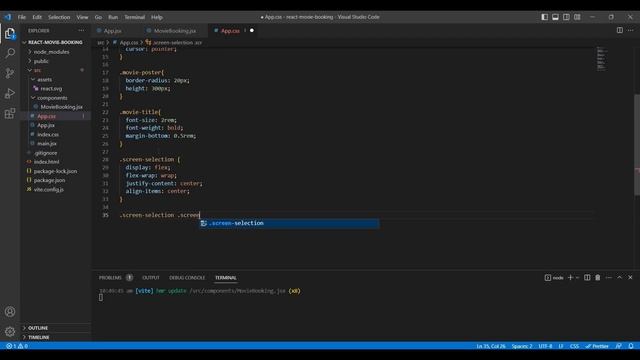Expand public folder
Screen dimensions: 640x360
pos(56,61)
